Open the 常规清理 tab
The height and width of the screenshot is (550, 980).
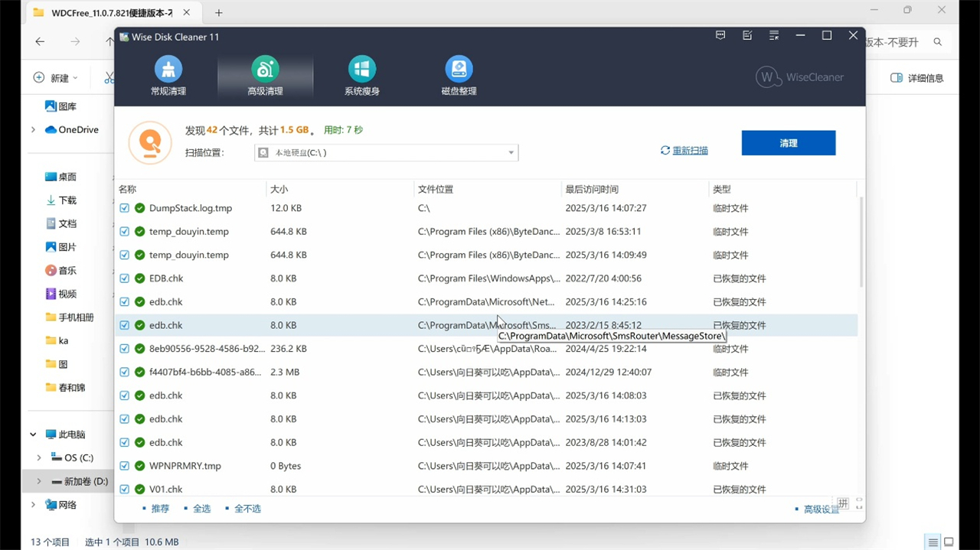coord(168,76)
